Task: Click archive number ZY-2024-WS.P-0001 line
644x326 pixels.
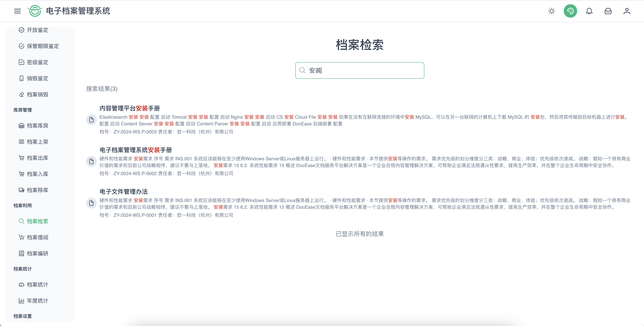Action: [x=166, y=215]
